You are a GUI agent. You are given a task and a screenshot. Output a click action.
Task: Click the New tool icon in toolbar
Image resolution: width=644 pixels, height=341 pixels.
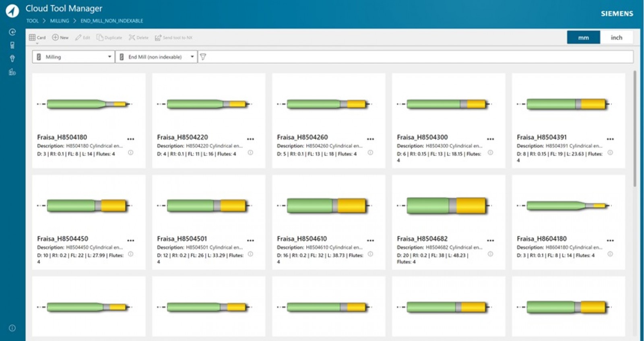point(56,37)
